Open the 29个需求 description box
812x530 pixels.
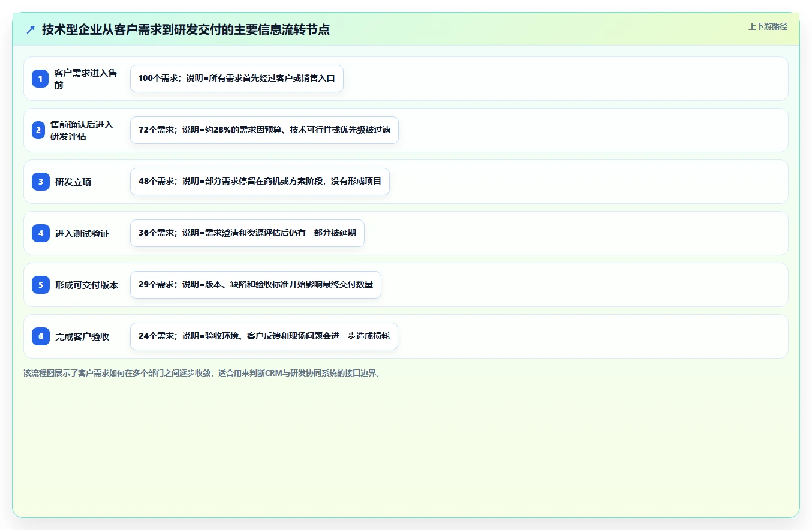click(x=255, y=285)
